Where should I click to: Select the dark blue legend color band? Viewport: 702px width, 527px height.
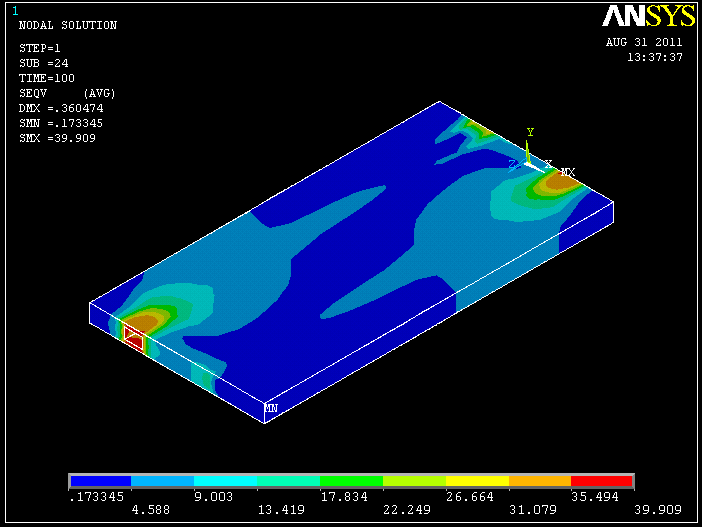(x=101, y=481)
